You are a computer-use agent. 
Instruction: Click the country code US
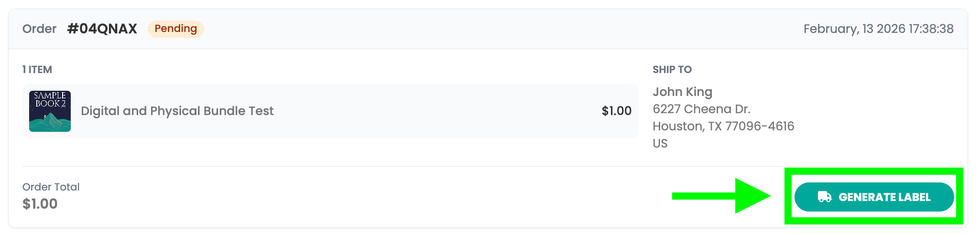pos(660,143)
